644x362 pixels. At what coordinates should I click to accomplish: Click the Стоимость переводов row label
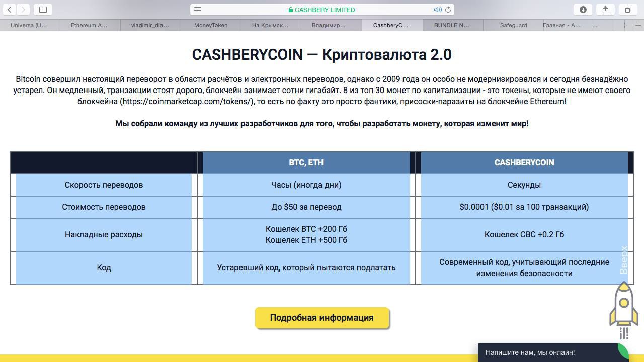[x=104, y=207]
